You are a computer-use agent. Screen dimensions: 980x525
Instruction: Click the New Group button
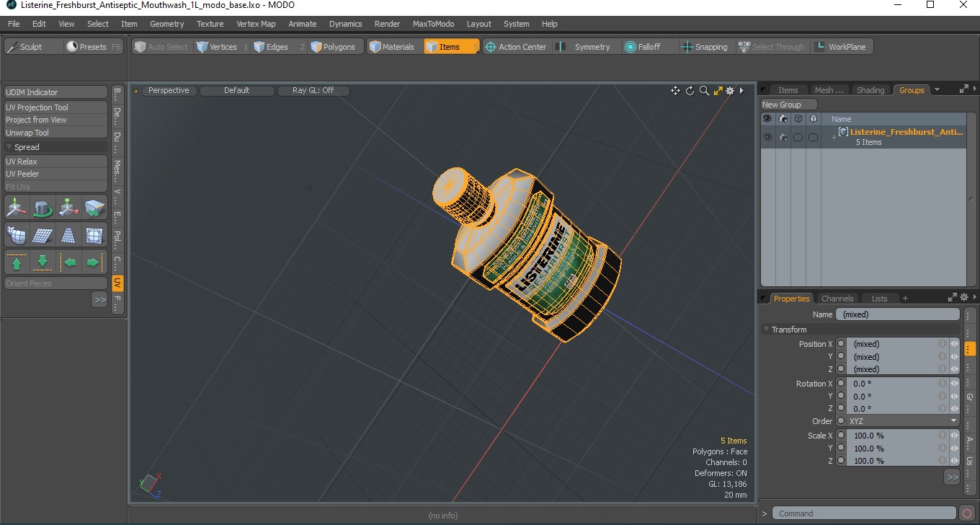point(789,105)
